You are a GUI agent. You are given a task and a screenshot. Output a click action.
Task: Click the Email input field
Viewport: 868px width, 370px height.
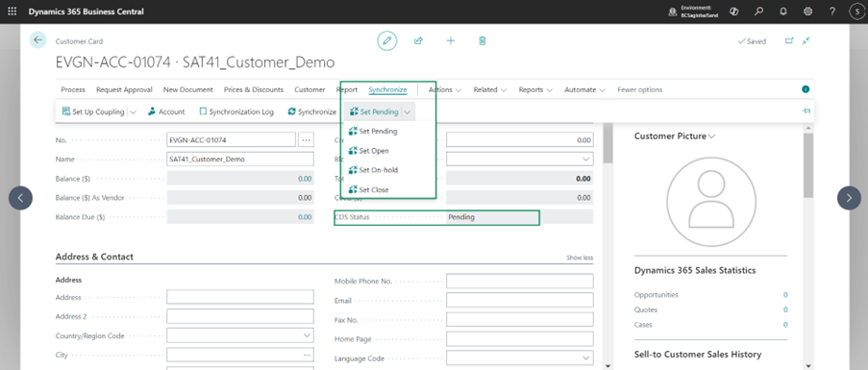tap(519, 300)
